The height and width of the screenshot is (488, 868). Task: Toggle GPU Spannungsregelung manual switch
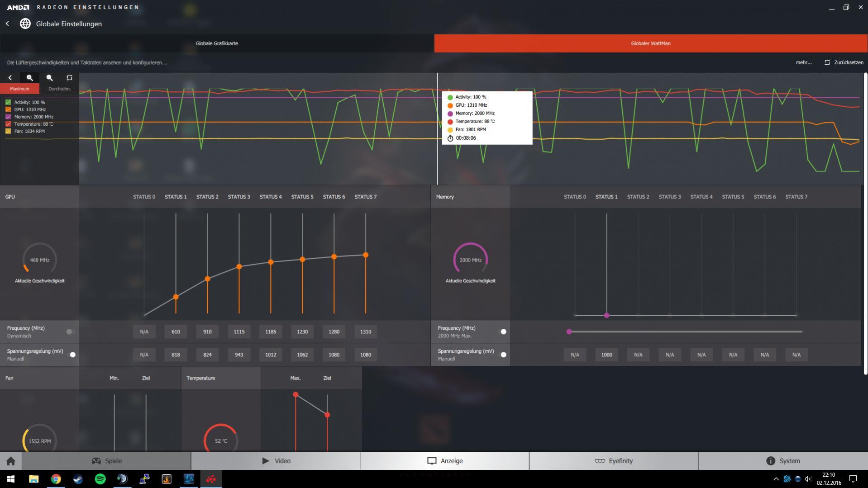pos(72,355)
